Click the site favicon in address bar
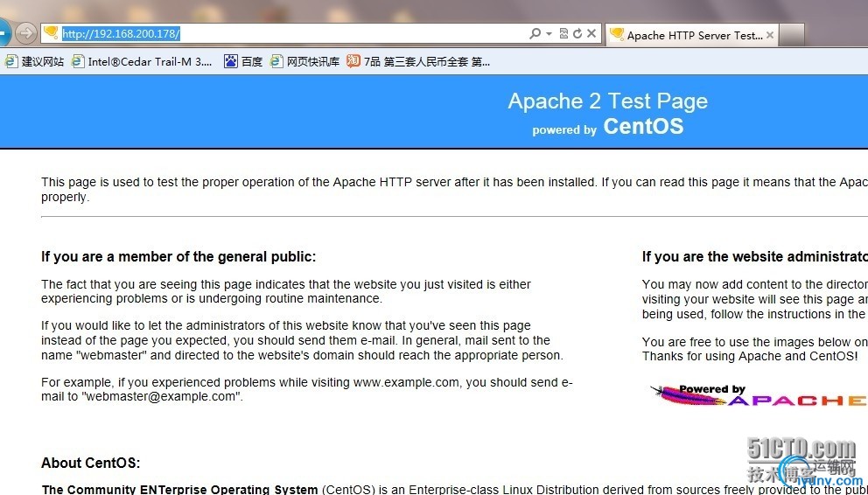The width and height of the screenshot is (868, 495). tap(51, 33)
